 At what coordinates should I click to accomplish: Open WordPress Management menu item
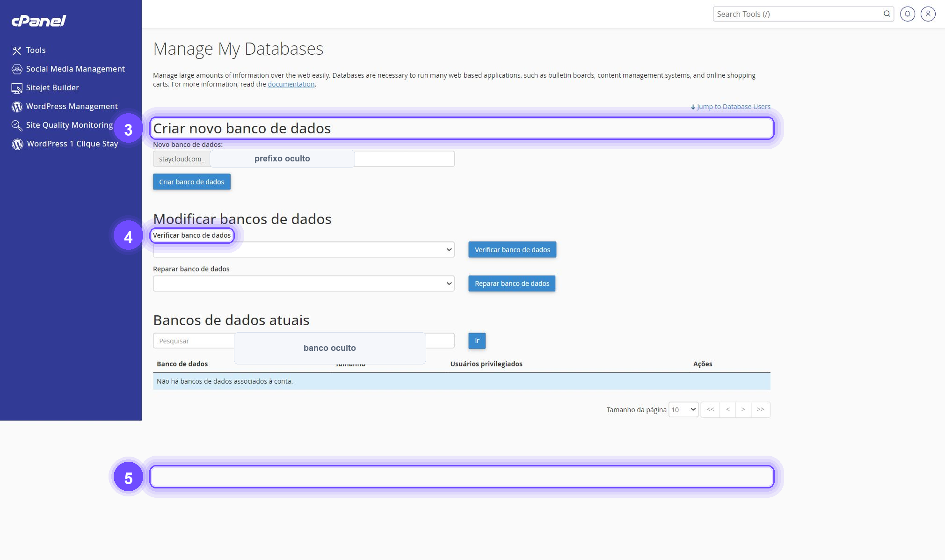pyautogui.click(x=72, y=106)
